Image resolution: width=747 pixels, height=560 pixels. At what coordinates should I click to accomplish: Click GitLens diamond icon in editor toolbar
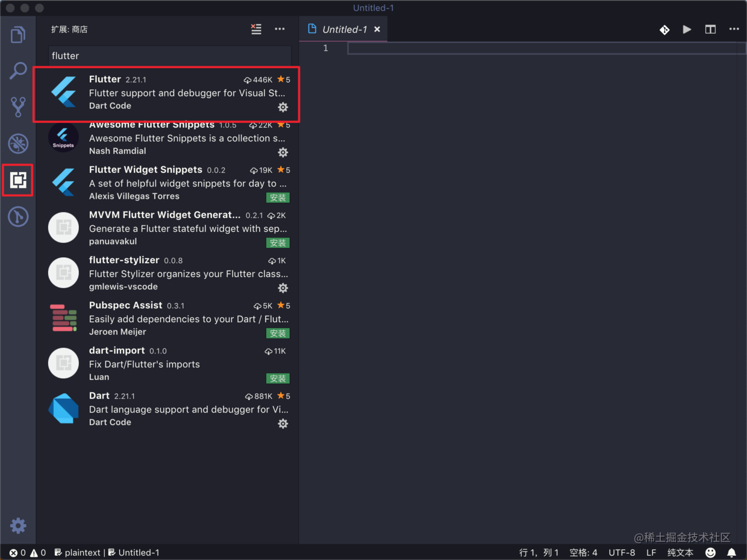pos(664,30)
